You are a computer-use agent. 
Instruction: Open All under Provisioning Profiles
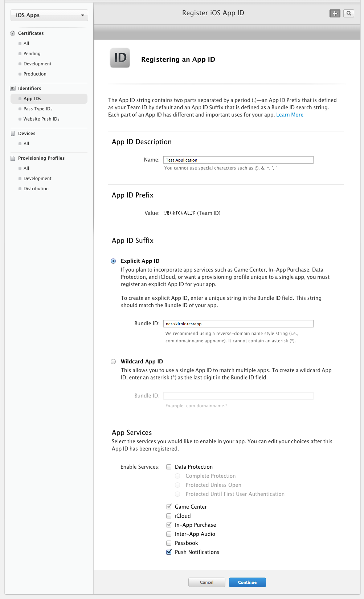[x=26, y=168]
